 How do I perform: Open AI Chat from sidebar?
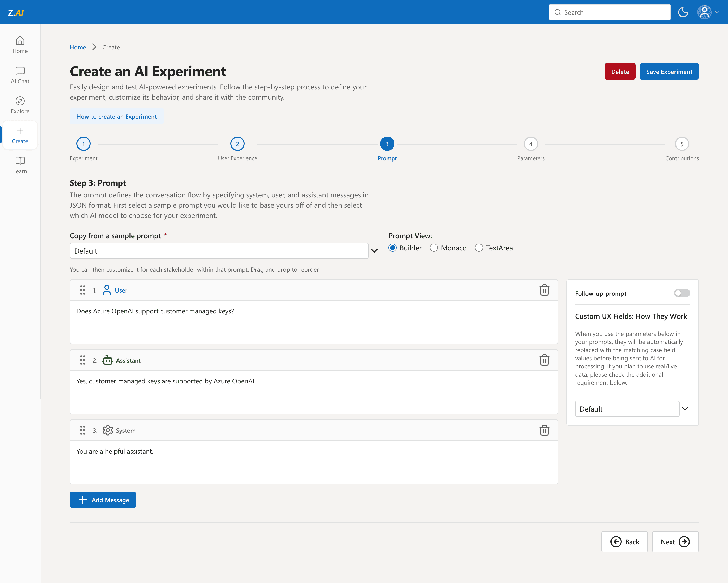tap(20, 75)
